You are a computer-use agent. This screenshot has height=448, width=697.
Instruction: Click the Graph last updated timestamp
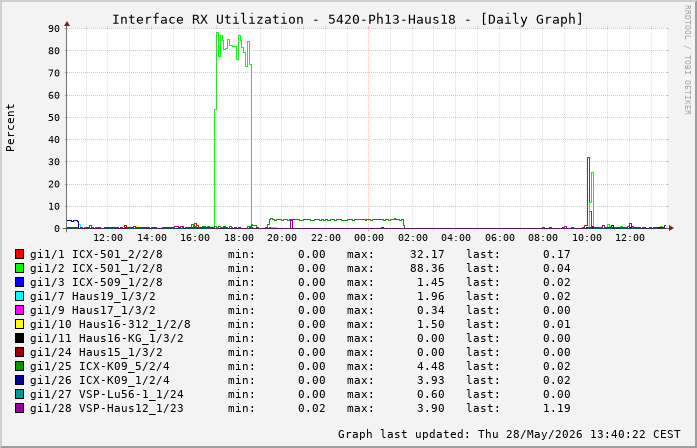(x=509, y=434)
